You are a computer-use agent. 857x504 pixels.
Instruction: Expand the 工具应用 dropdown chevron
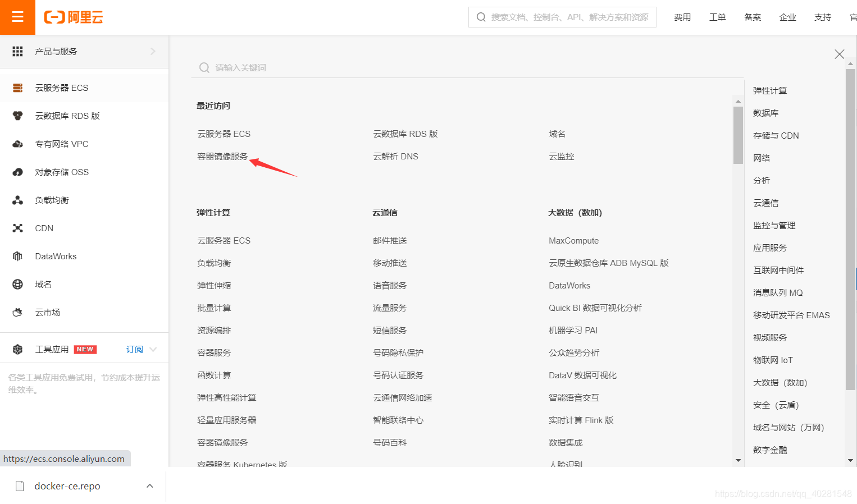(153, 349)
